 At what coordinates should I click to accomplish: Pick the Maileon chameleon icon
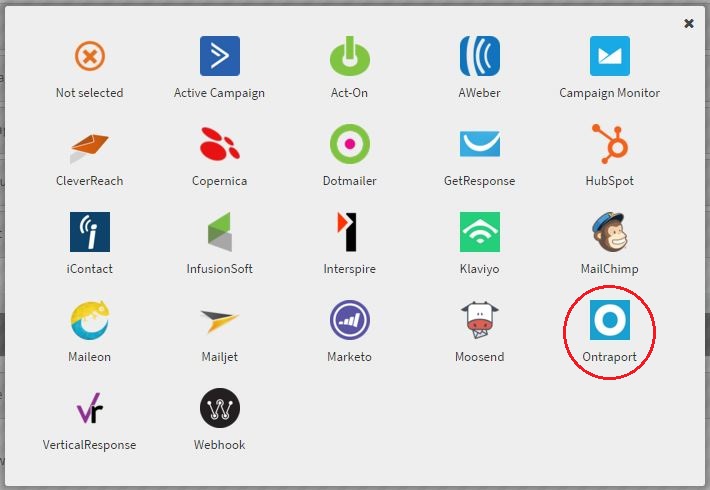90,320
